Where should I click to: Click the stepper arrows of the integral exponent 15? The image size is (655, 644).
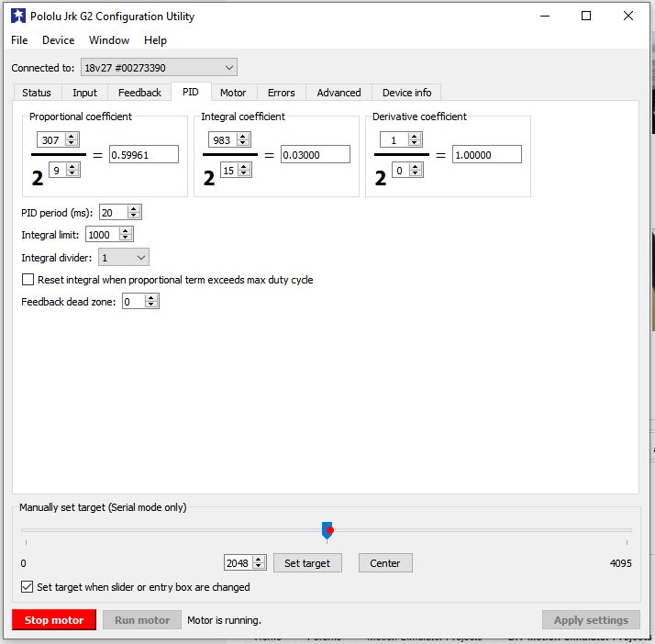point(244,171)
